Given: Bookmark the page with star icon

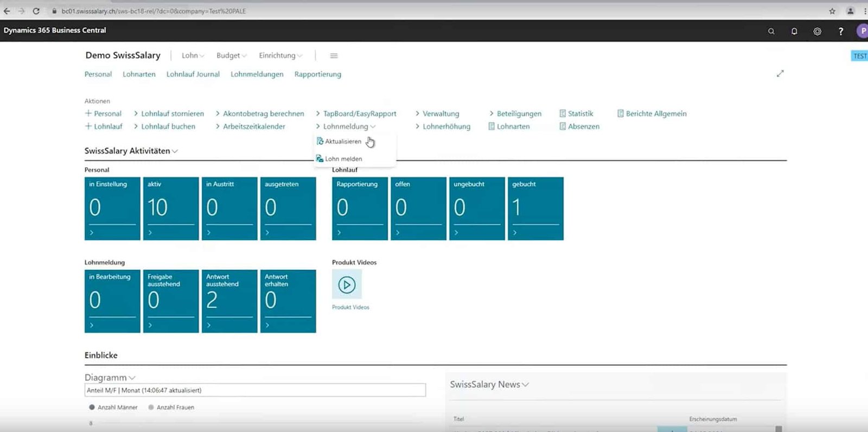Looking at the screenshot, I should pos(832,11).
